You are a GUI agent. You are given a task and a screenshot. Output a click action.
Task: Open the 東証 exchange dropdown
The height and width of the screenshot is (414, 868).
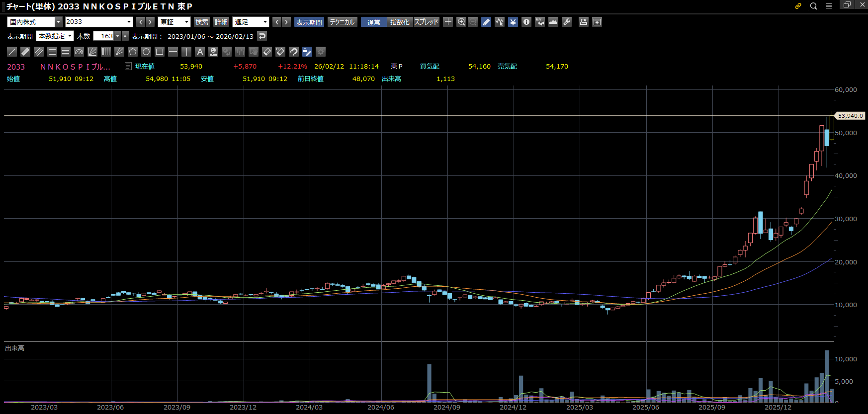[x=186, y=22]
